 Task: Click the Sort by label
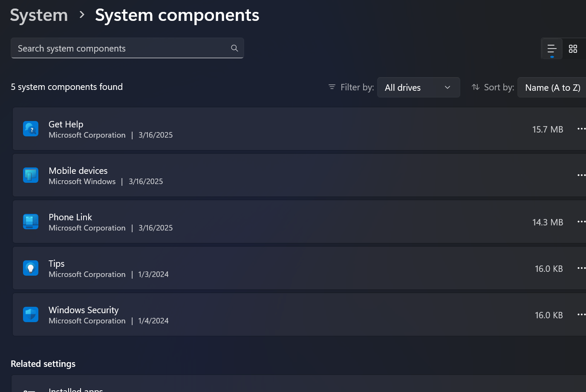[x=499, y=87]
